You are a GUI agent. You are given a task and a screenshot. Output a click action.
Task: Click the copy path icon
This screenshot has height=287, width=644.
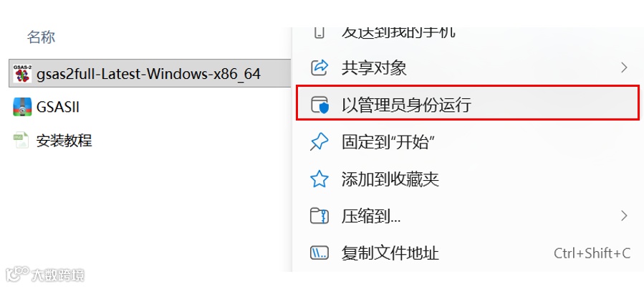pos(319,253)
